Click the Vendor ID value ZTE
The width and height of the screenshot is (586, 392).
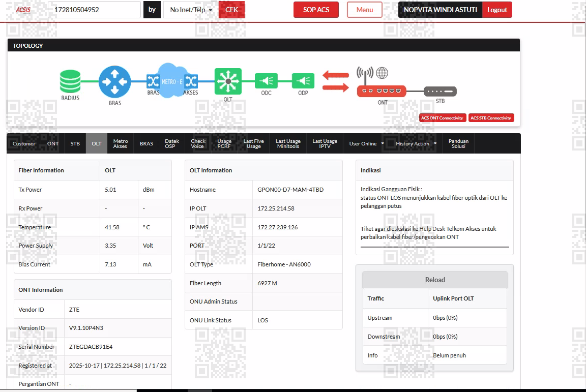pyautogui.click(x=74, y=310)
